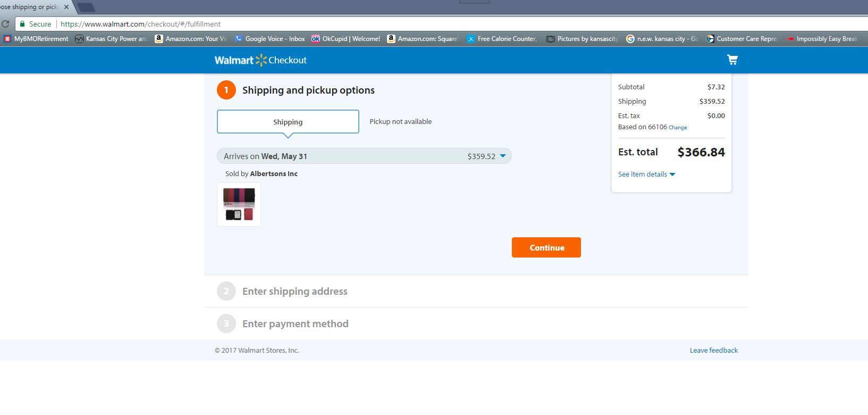Open Free Calorie Counter bookmark
868x415 pixels.
(x=502, y=39)
